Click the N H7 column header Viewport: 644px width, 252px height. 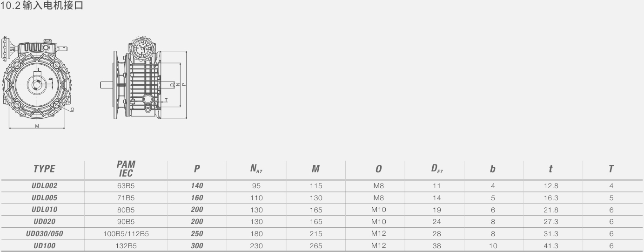(256, 169)
